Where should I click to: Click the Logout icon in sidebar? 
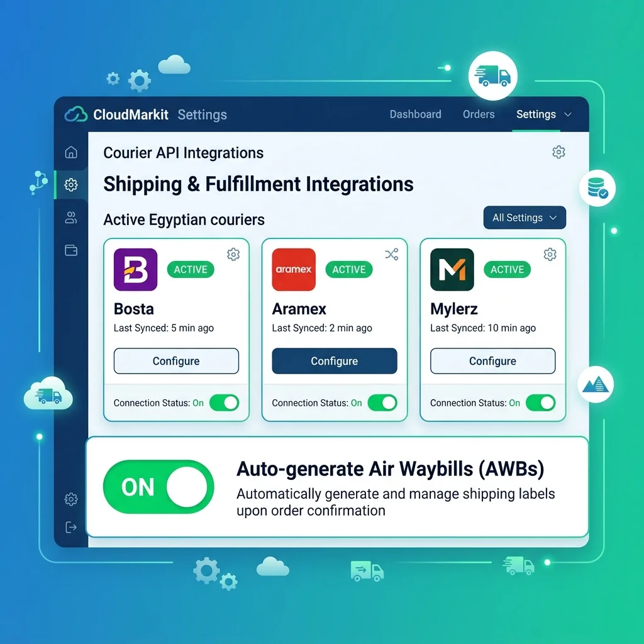(x=71, y=527)
